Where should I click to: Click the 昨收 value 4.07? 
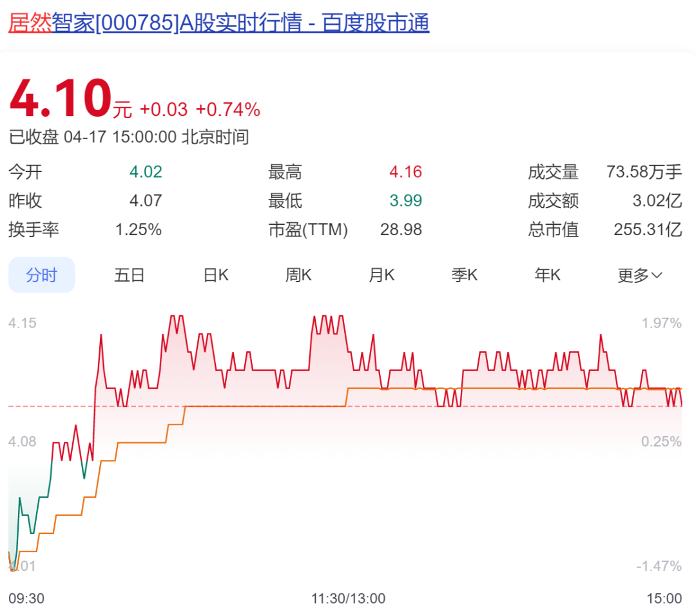(146, 200)
